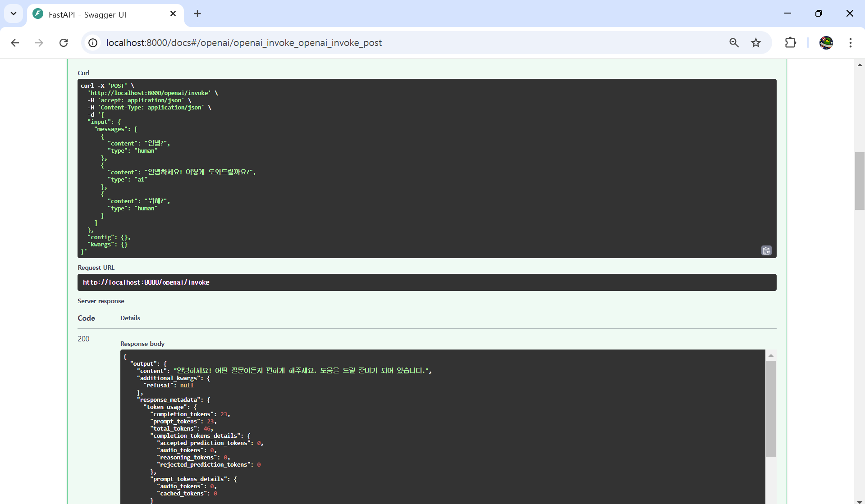The image size is (865, 504).
Task: Click the "completion_tokens": 23 line in response
Action: click(190, 414)
